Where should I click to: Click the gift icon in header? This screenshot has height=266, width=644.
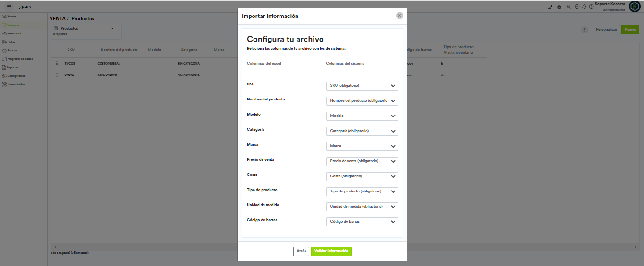[x=559, y=7]
